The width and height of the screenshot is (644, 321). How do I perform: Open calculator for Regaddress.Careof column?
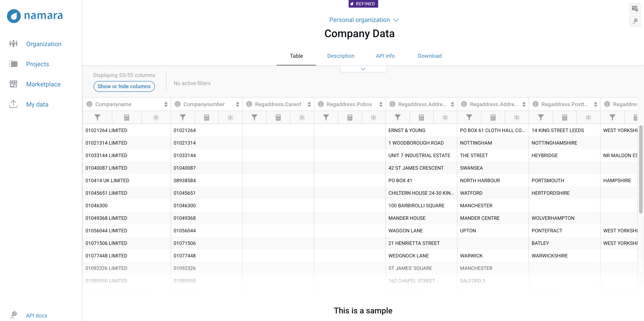pos(278,118)
